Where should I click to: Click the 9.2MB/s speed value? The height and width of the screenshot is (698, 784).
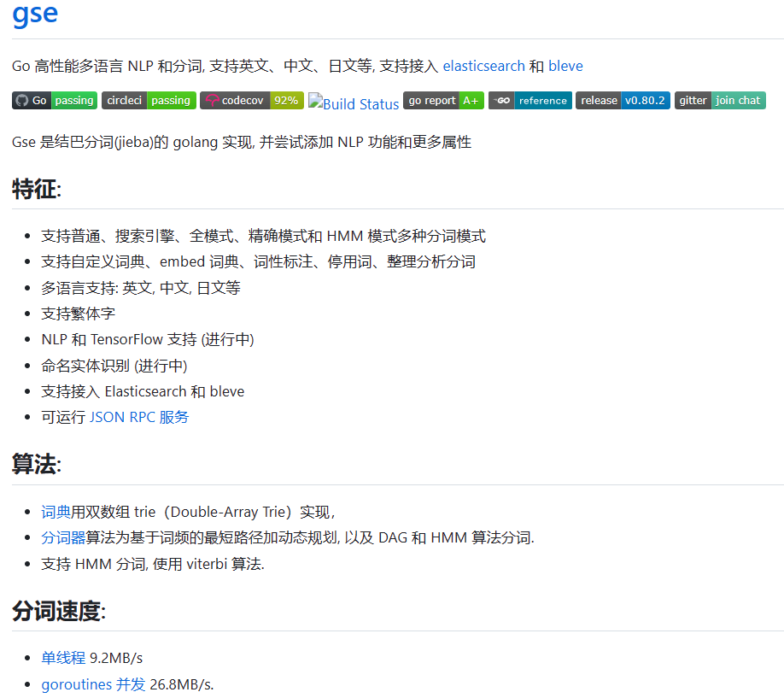click(116, 658)
